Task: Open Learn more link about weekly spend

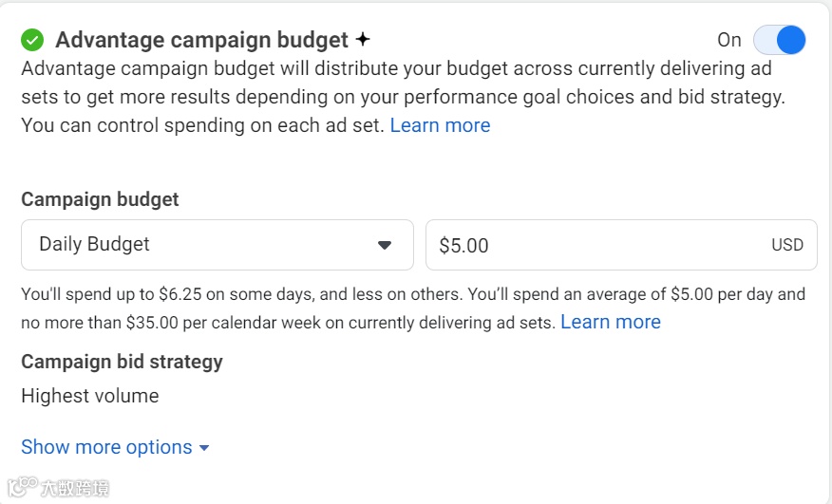Action: pos(611,322)
